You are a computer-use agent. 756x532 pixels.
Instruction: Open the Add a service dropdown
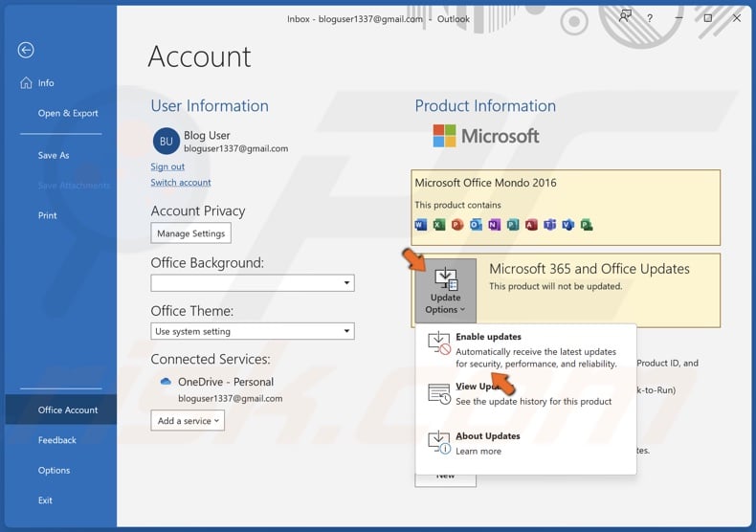click(188, 421)
